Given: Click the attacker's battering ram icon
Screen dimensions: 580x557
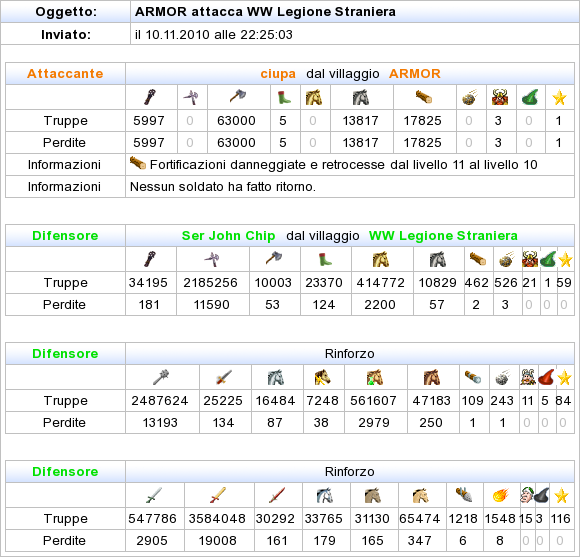Looking at the screenshot, I should click(424, 97).
